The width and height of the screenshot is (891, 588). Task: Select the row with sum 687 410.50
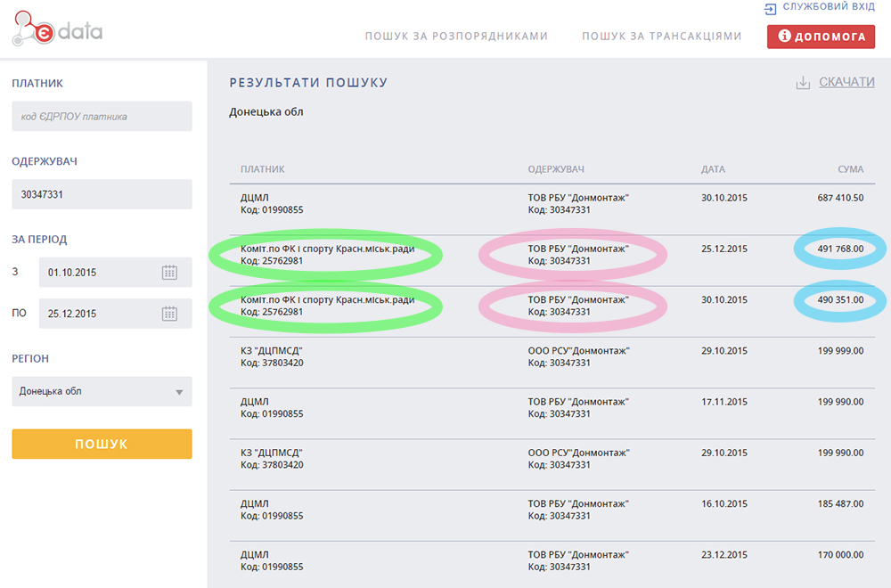pyautogui.click(x=552, y=204)
